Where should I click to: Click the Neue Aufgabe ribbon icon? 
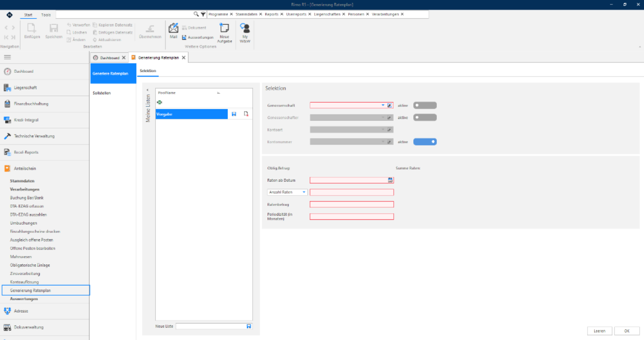pos(224,33)
